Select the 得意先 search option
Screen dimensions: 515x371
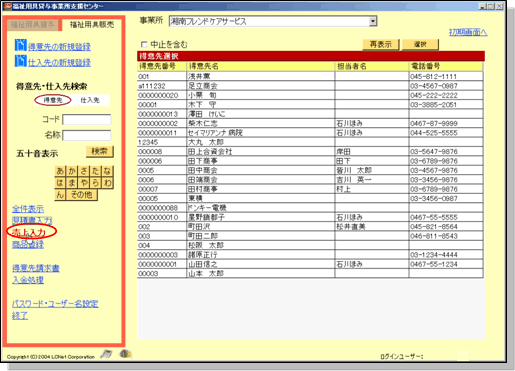[x=53, y=100]
